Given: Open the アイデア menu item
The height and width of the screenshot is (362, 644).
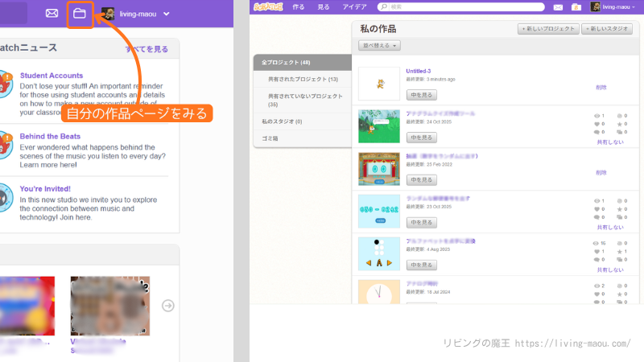Looking at the screenshot, I should point(353,6).
